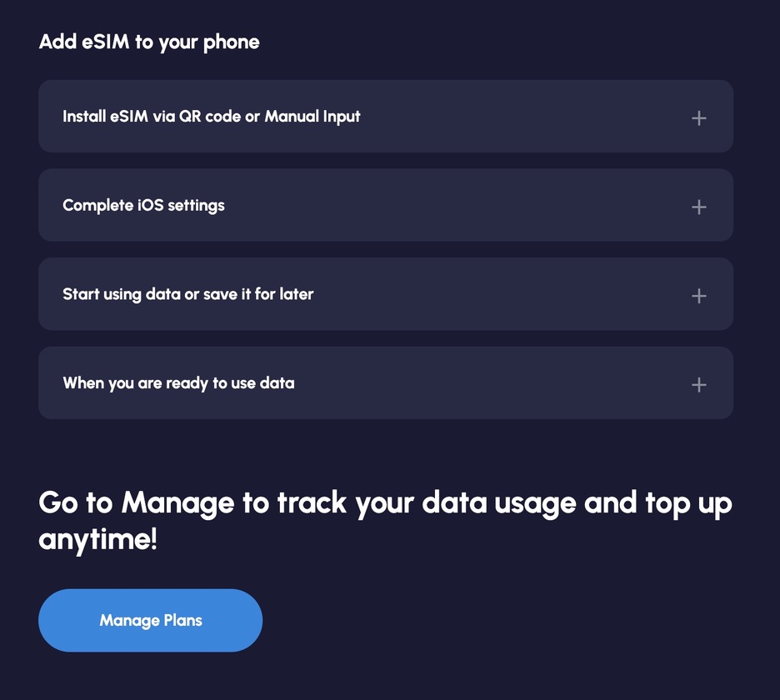
Task: Click the plus icon beside Install eSIM via QR code
Action: click(x=699, y=118)
